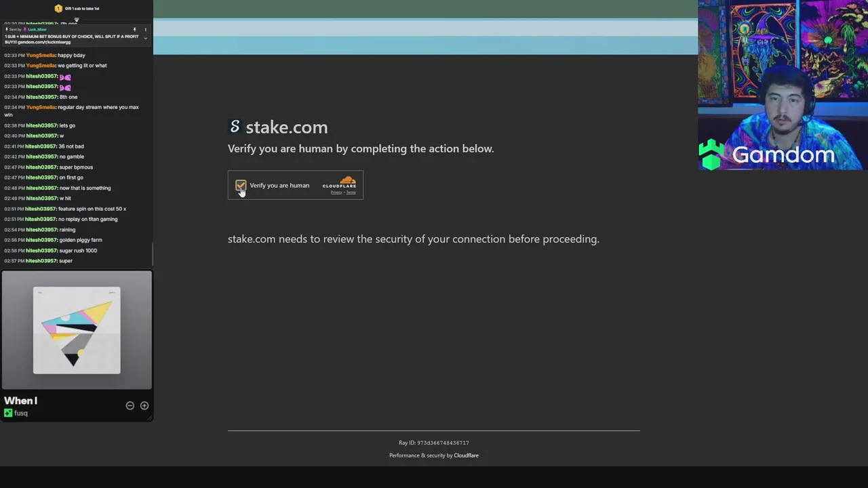Click 'Verify you are human by completing the action below'
Screen dimensions: 868x488
(361, 148)
